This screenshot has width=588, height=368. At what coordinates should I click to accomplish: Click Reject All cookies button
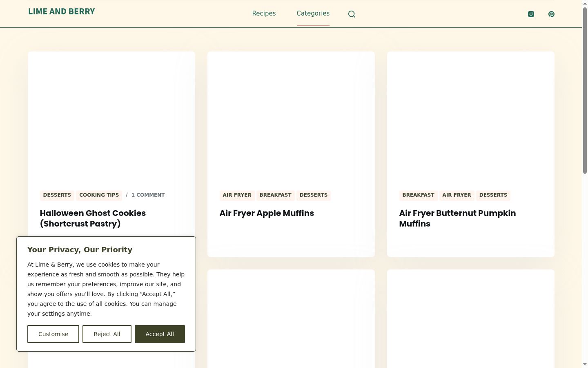[x=107, y=334]
